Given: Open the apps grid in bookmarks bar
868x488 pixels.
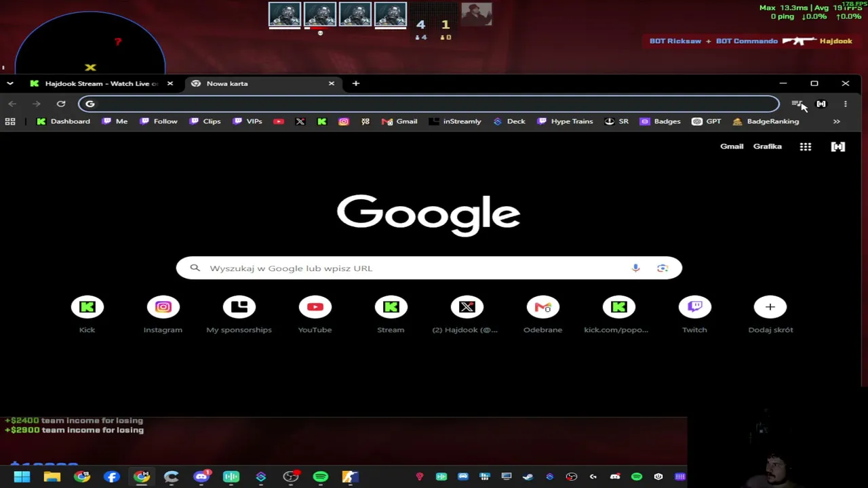Looking at the screenshot, I should pyautogui.click(x=10, y=121).
